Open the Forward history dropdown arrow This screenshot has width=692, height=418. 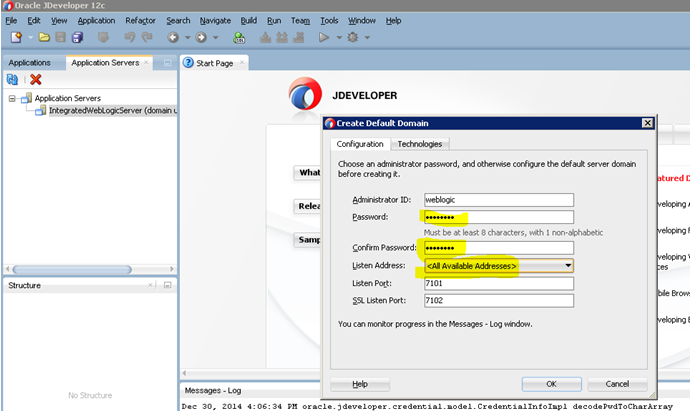215,38
